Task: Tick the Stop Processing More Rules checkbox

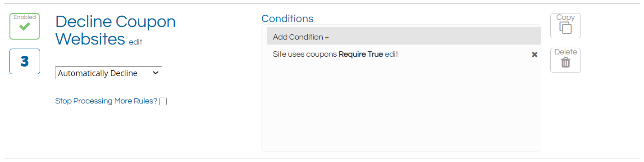Action: [163, 102]
